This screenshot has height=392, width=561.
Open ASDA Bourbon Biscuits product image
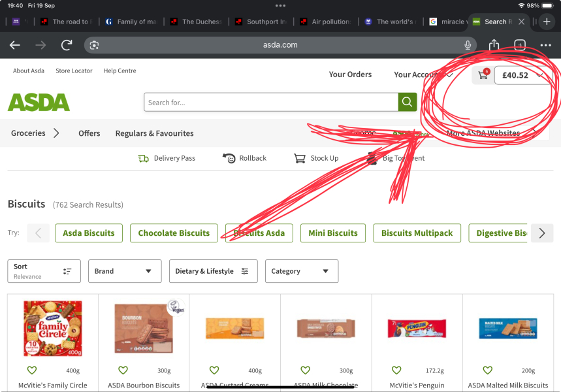pyautogui.click(x=144, y=328)
